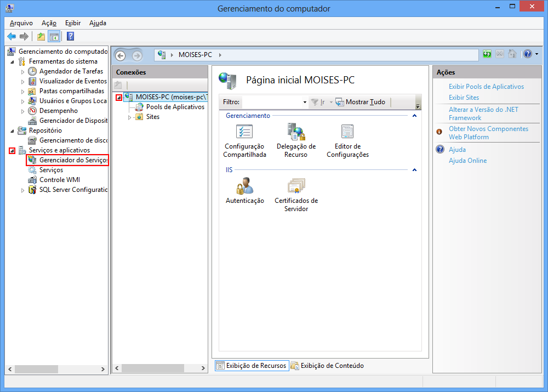Click inside the Filtro text field

coord(272,102)
